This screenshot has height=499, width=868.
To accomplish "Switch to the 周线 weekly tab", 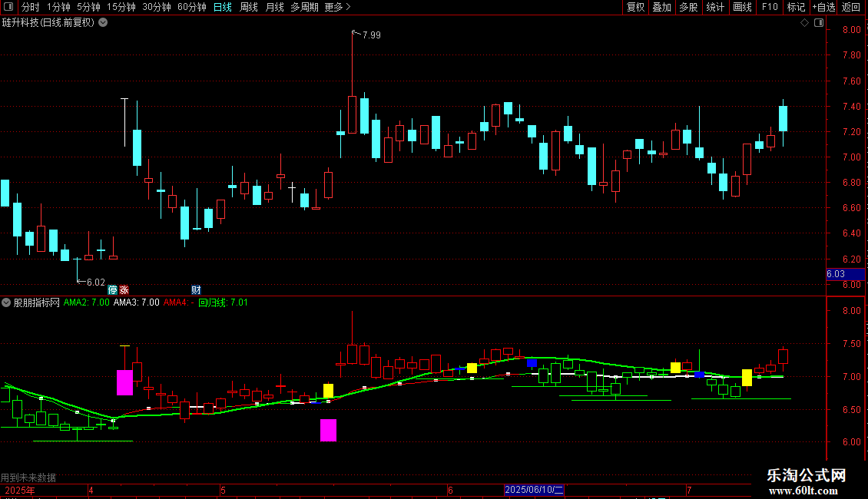I will click(249, 7).
